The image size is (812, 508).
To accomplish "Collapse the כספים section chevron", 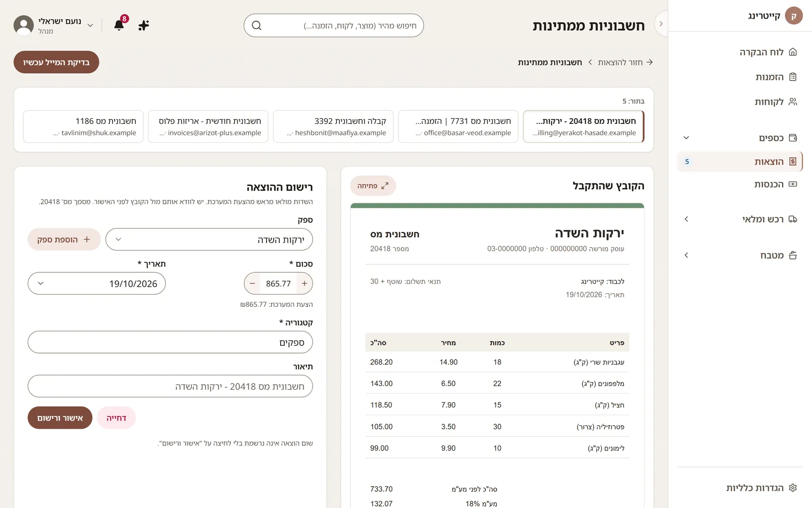I will [686, 138].
